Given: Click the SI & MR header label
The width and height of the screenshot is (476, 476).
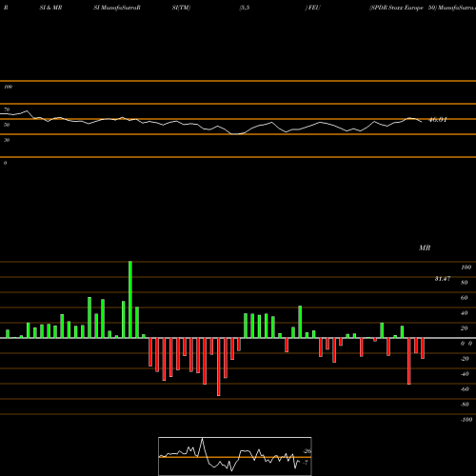Looking at the screenshot, I should click(50, 8).
